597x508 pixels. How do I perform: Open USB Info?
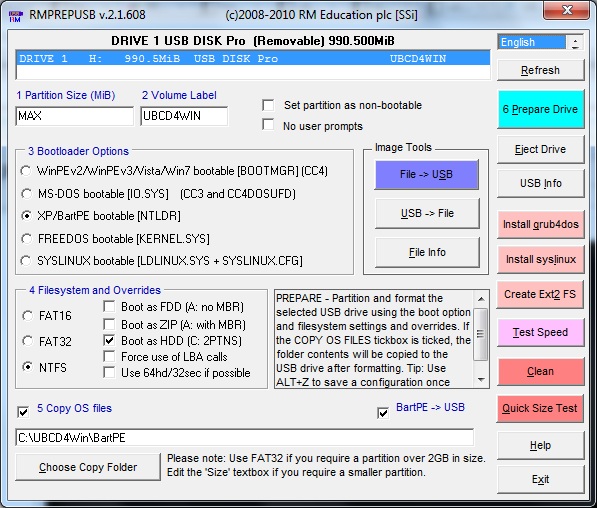[x=540, y=183]
